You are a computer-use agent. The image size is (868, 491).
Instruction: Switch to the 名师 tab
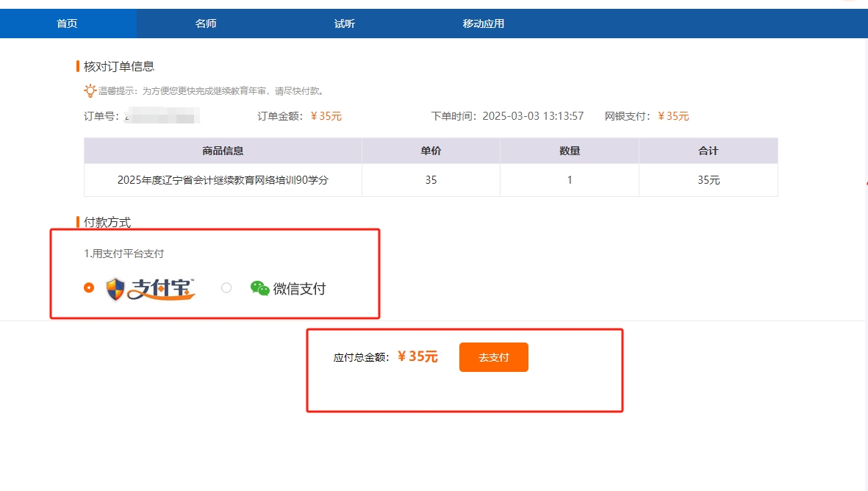(206, 23)
